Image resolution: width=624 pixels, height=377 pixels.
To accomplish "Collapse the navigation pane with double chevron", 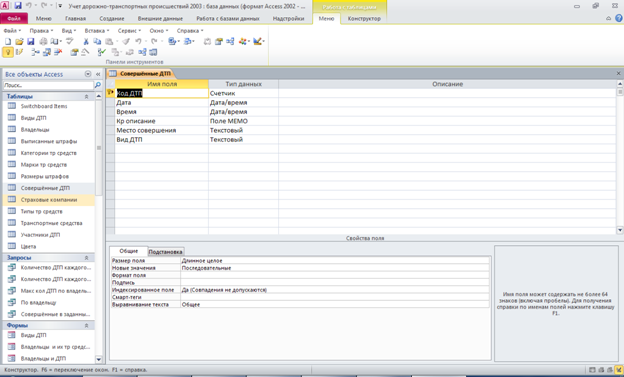I will pos(98,74).
